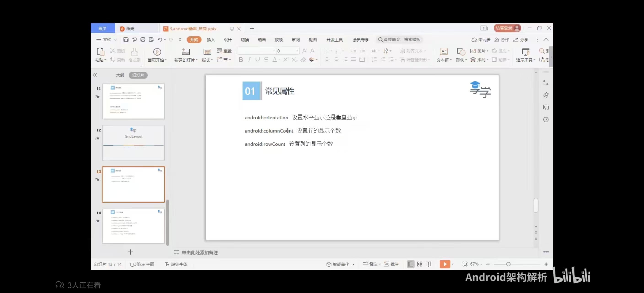
Task: Click the fit slide to window icon
Action: tap(465, 264)
